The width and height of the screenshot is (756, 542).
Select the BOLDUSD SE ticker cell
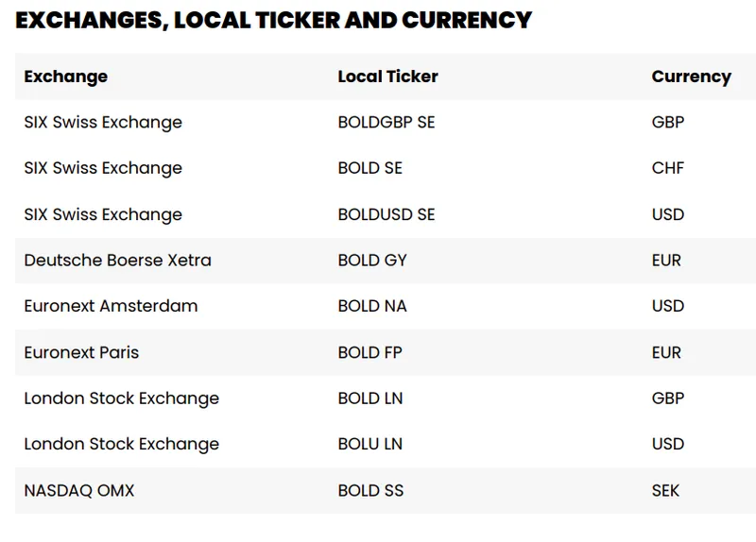tap(386, 214)
